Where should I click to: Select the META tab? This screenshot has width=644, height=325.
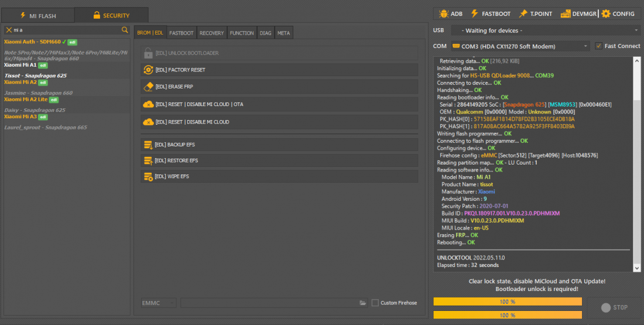click(283, 33)
